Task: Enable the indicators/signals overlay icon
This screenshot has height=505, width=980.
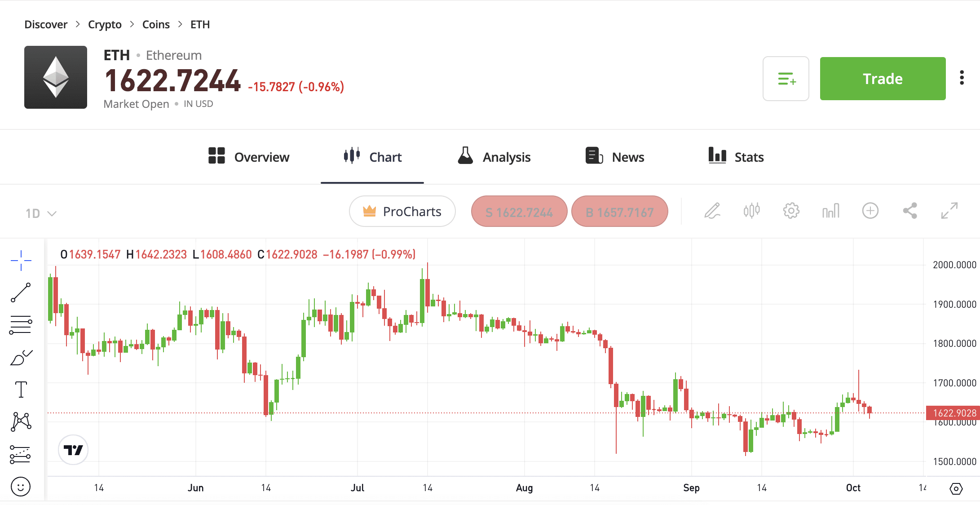Action: pyautogui.click(x=751, y=211)
